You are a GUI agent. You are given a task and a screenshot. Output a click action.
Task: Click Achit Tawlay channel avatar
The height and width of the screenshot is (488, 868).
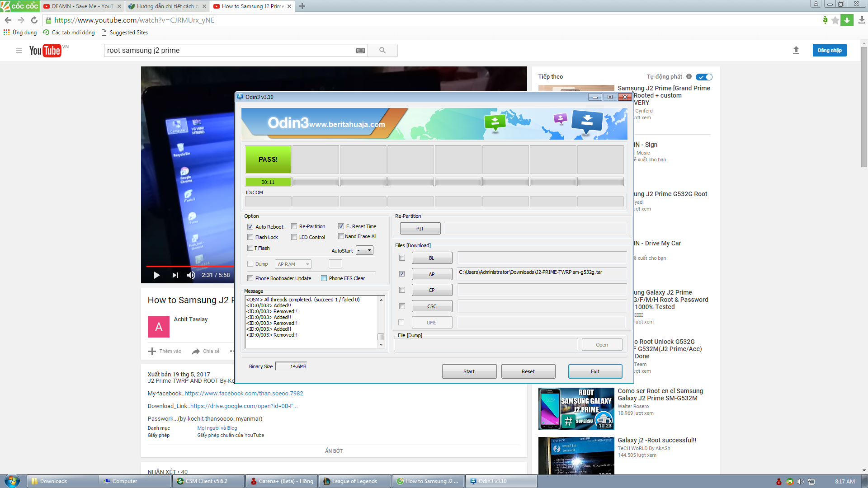[159, 327]
